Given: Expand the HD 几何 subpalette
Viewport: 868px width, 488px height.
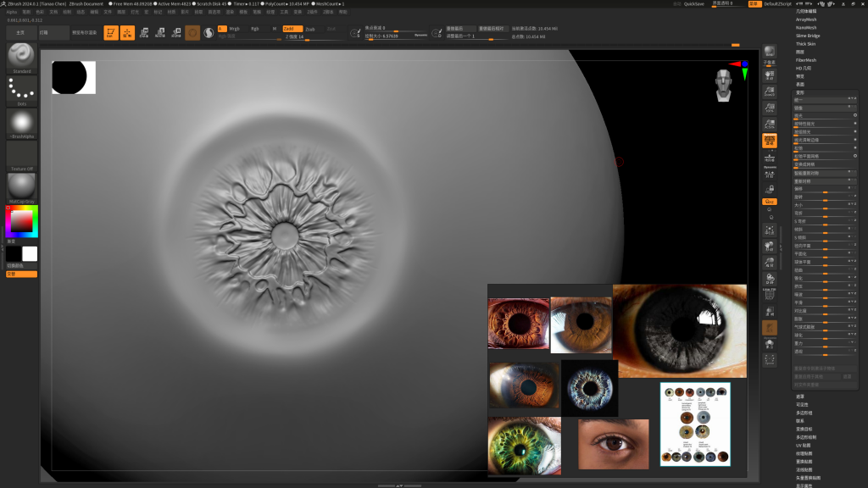Looking at the screenshot, I should 804,68.
